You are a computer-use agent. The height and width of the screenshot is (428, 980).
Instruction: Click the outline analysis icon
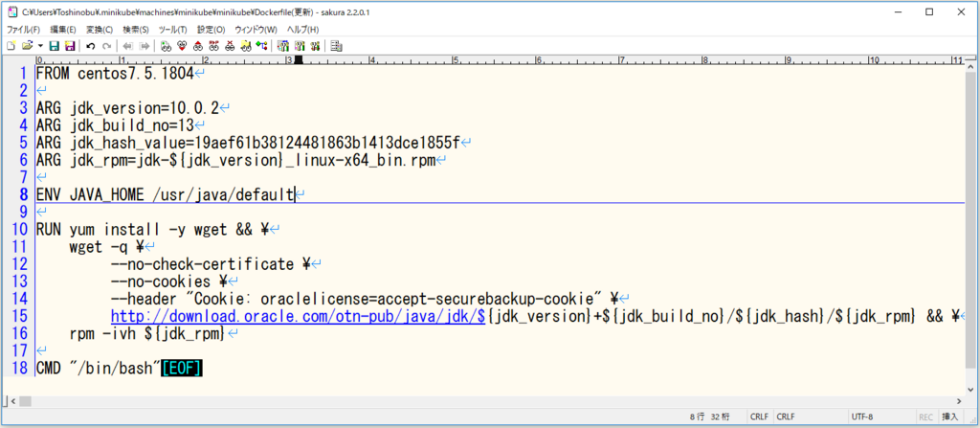click(x=262, y=46)
